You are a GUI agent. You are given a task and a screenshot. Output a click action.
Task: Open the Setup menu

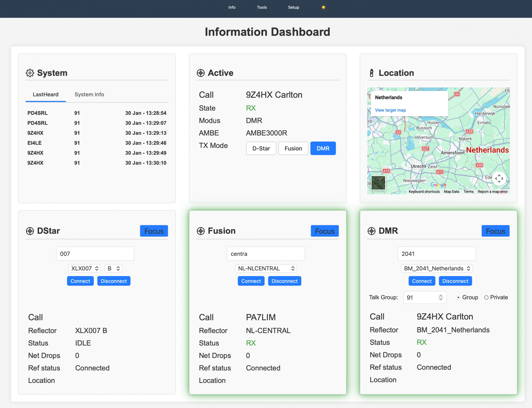(x=293, y=7)
